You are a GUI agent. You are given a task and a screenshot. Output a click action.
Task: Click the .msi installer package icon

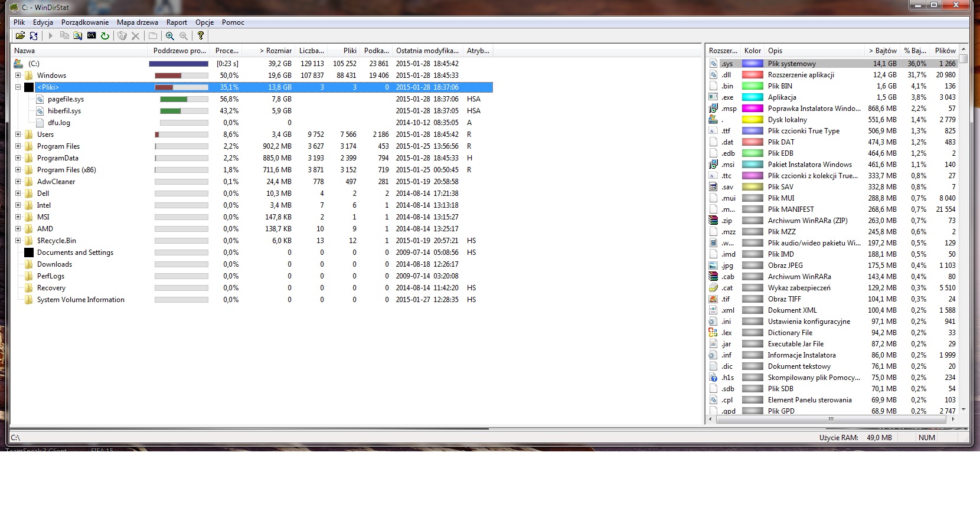point(713,165)
